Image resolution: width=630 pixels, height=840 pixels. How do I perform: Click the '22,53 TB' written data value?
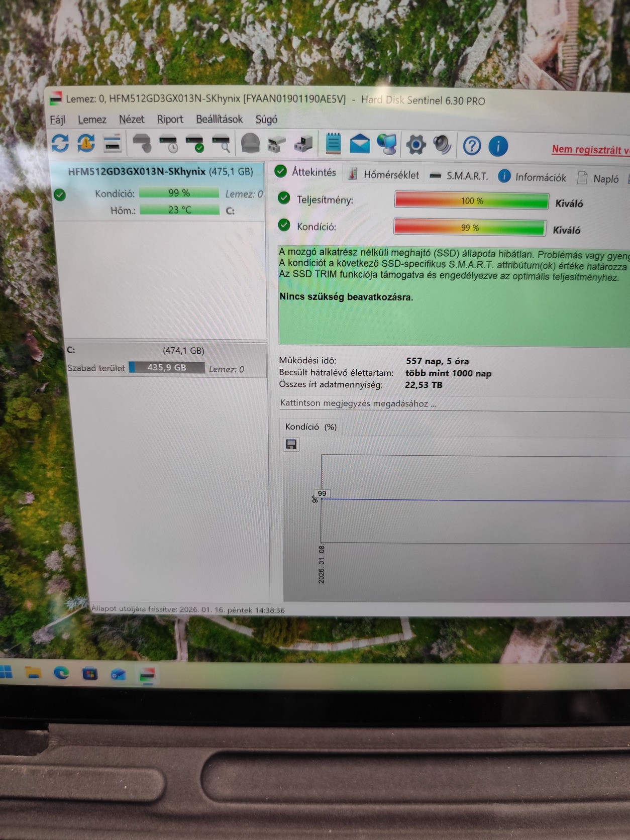coord(424,385)
